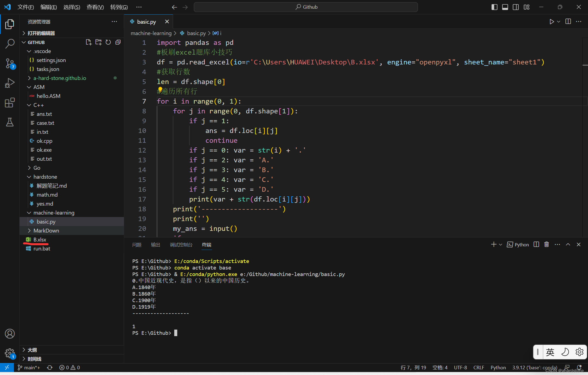Open the Search view in activity bar
The image size is (588, 375).
click(x=10, y=44)
